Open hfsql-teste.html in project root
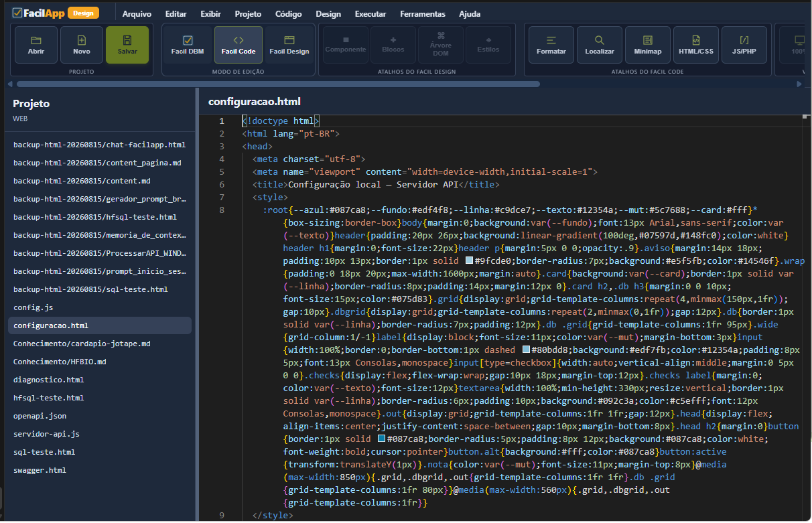 pyautogui.click(x=100, y=398)
